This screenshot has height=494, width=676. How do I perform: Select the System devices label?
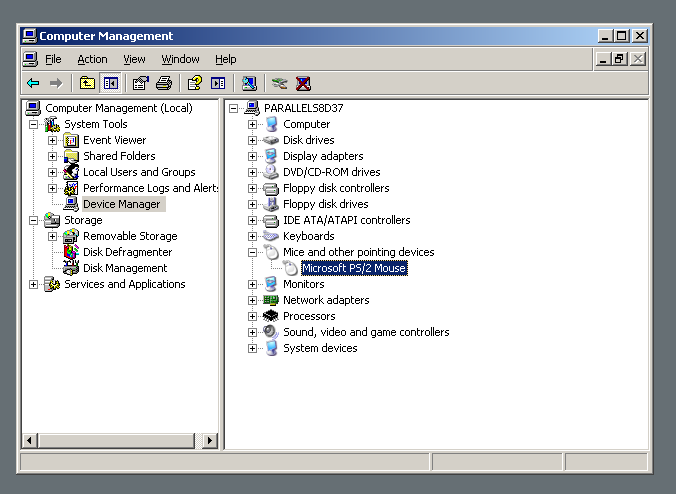point(320,348)
